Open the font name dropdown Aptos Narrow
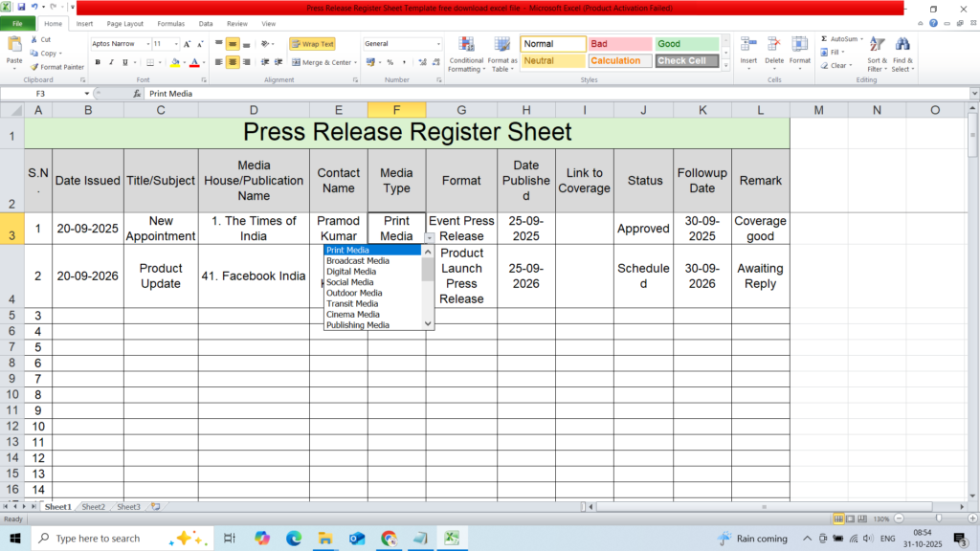The image size is (980, 551). (147, 44)
